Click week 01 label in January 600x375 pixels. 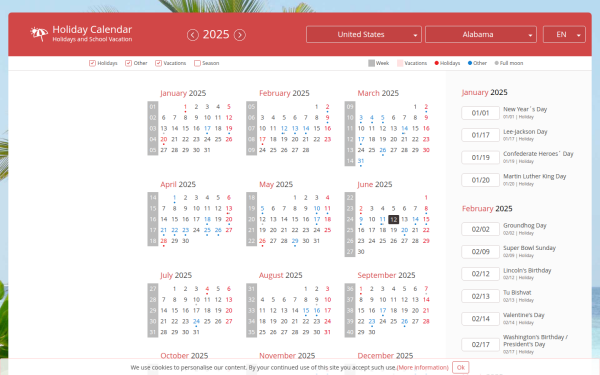pyautogui.click(x=153, y=107)
